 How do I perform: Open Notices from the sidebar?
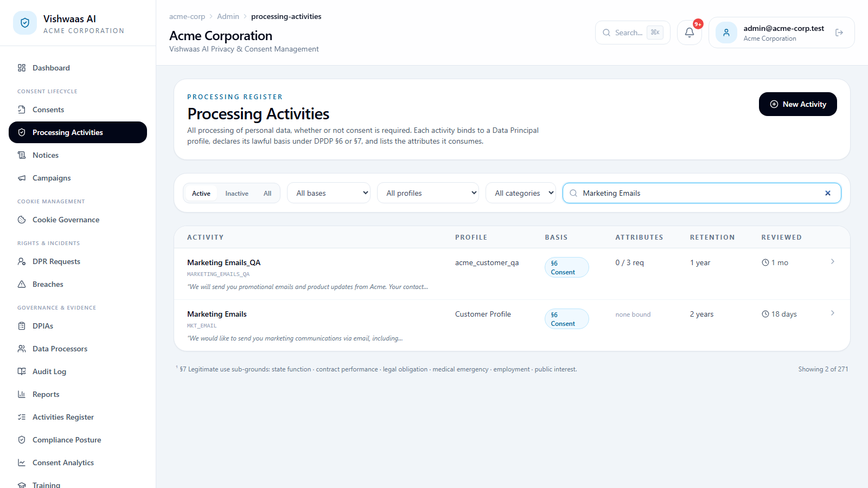tap(78, 155)
